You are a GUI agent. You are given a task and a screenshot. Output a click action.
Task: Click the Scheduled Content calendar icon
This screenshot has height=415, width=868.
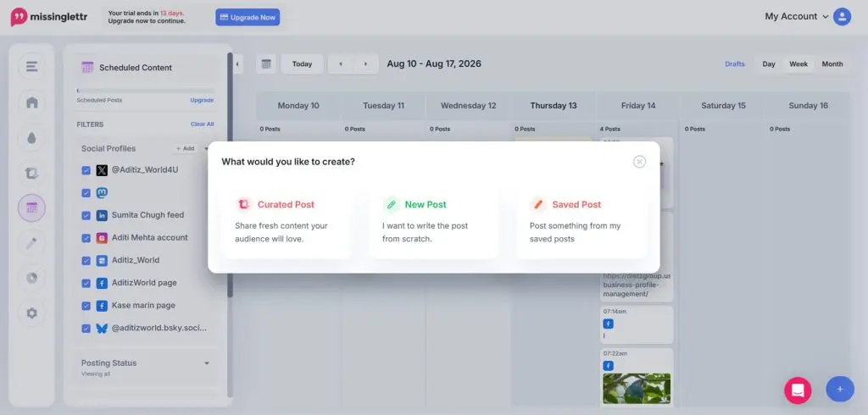pyautogui.click(x=87, y=68)
